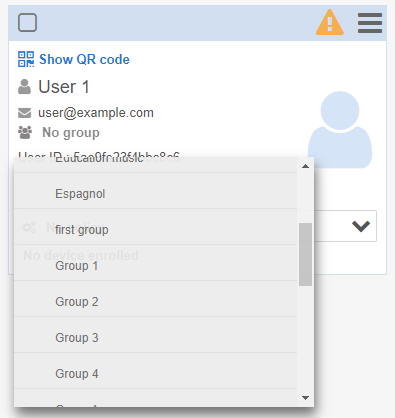Screen dimensions: 395x418
Task: Tick the user card selection checkbox
Action: coord(27,23)
